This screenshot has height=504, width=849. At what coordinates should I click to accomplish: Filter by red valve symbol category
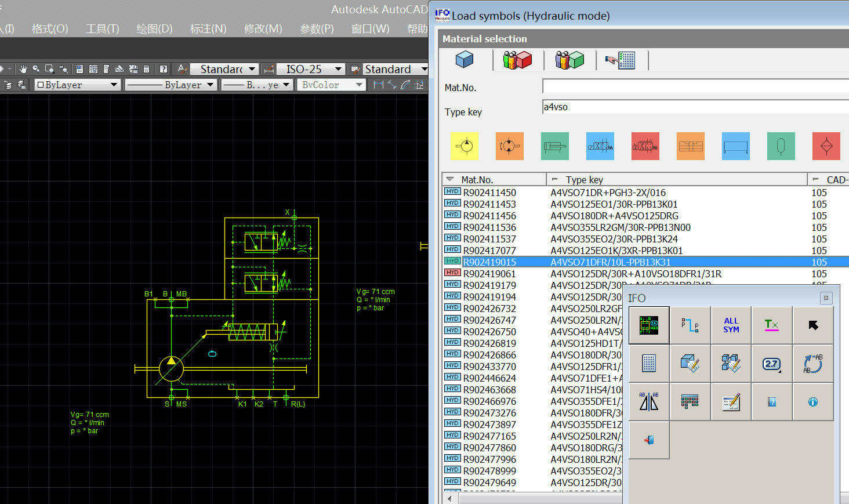pyautogui.click(x=645, y=146)
